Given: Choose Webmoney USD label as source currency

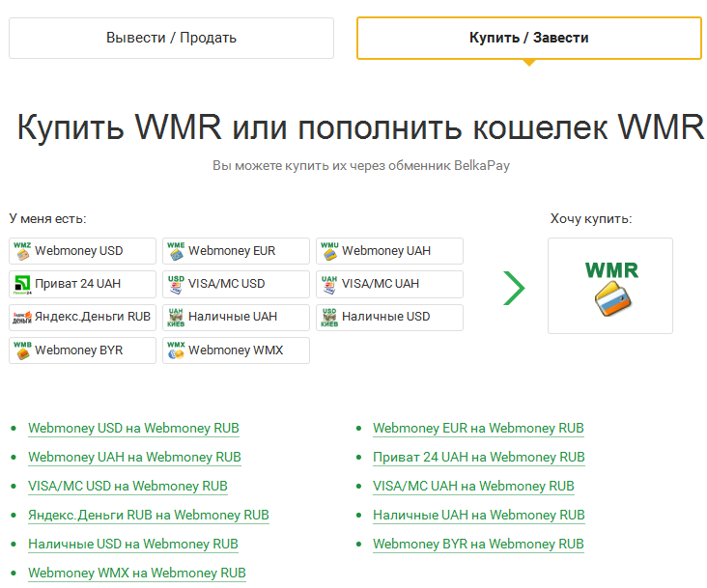Looking at the screenshot, I should click(79, 251).
